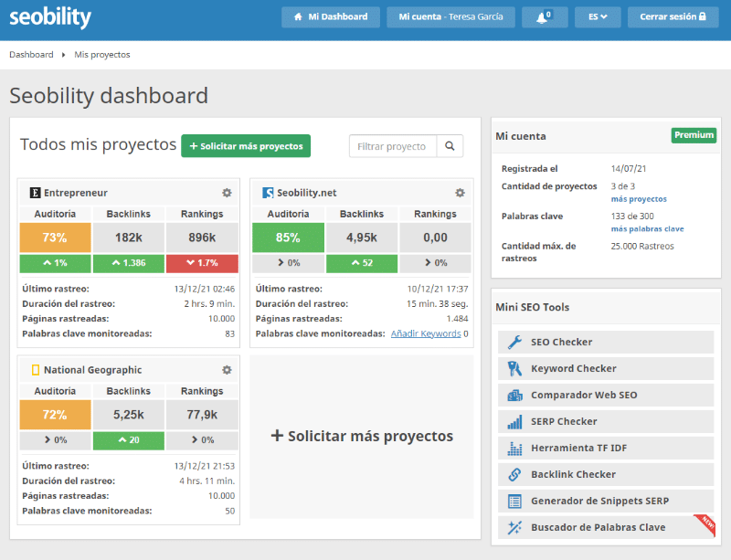
Task: Click the SERP Checker bar chart icon
Action: [x=514, y=421]
